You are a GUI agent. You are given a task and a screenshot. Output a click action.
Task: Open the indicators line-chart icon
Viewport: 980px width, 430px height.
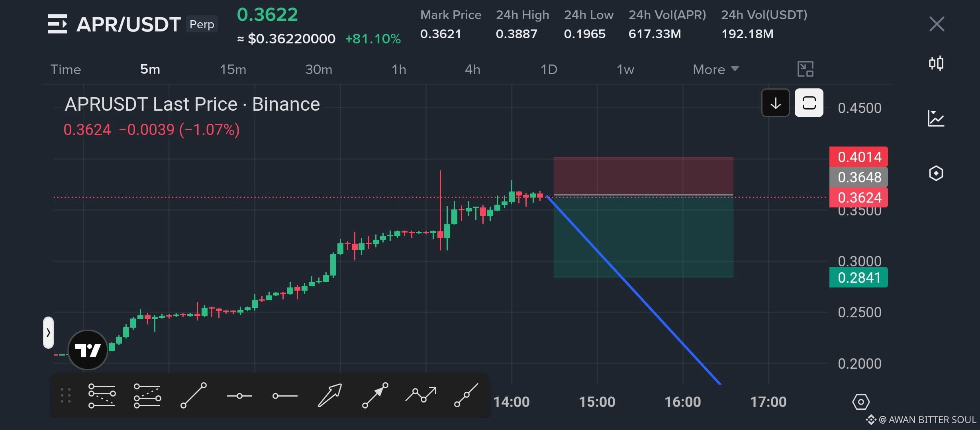936,118
